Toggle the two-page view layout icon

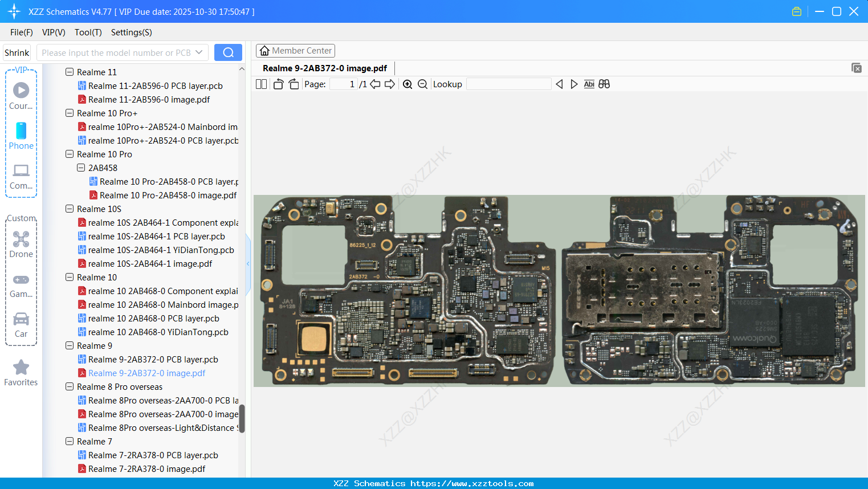click(x=261, y=84)
